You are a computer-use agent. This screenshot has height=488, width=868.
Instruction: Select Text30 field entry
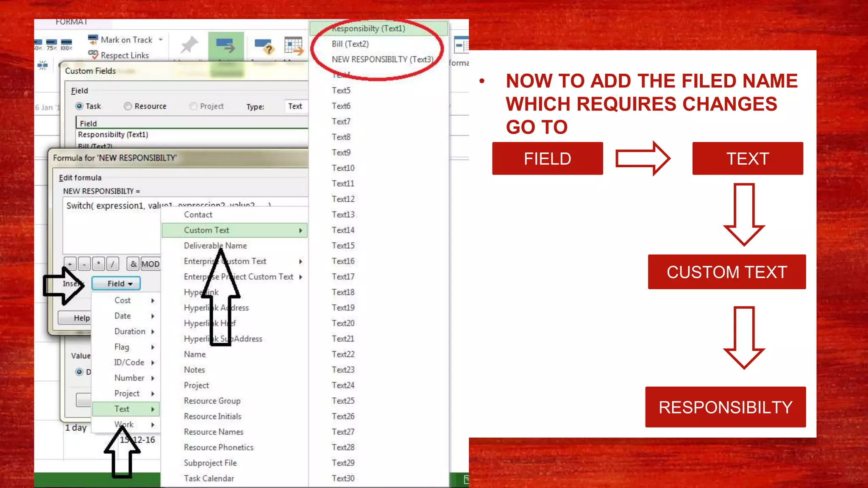point(378,478)
